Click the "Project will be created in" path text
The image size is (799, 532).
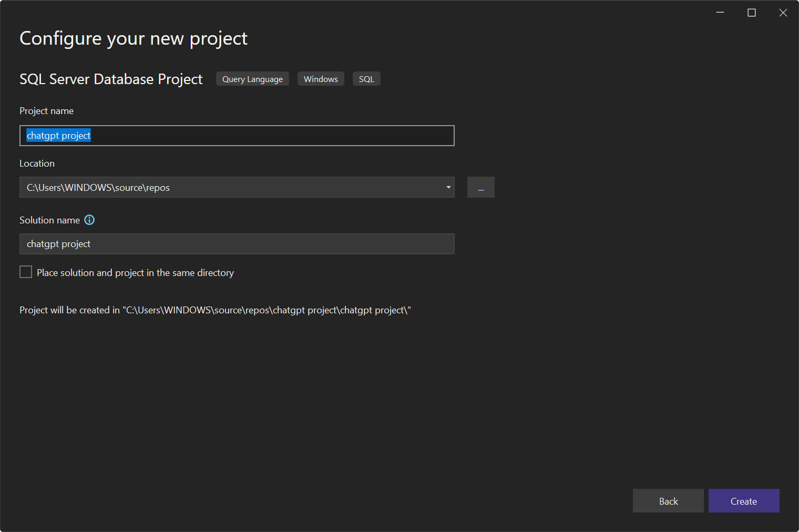[215, 310]
